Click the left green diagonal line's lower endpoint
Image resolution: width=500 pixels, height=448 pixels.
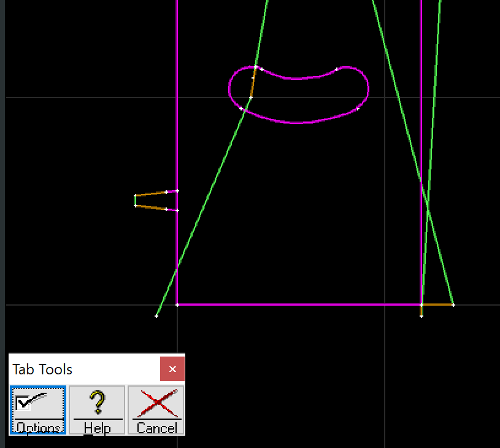tap(156, 316)
